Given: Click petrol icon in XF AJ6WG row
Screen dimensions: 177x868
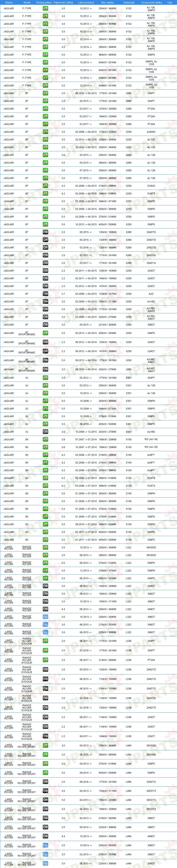Looking at the screenshot, I should [x=45, y=132].
